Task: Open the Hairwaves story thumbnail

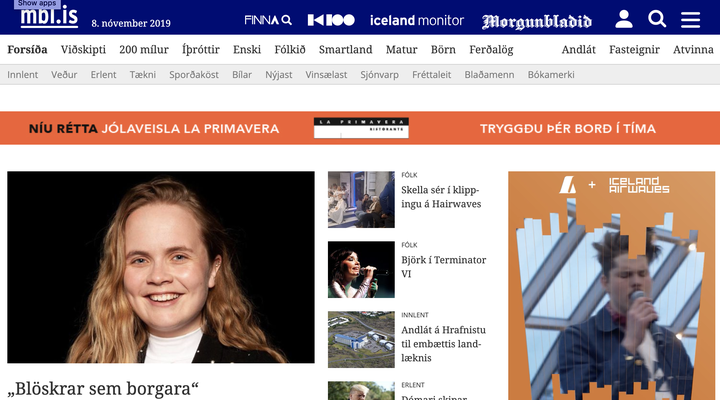Action: click(361, 199)
